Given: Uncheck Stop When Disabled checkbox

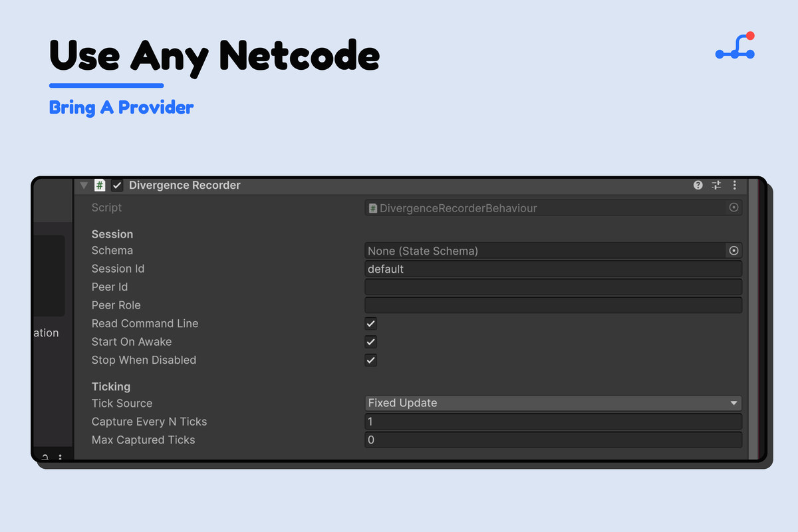Looking at the screenshot, I should (x=371, y=360).
